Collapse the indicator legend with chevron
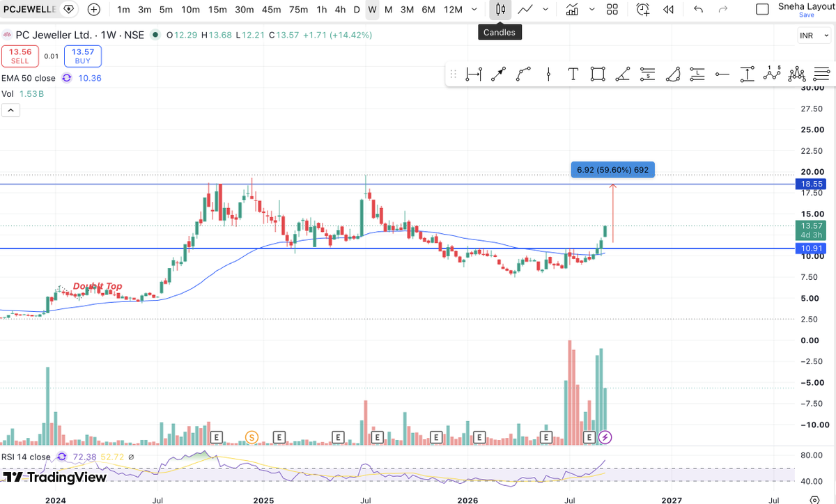Image resolution: width=836 pixels, height=504 pixels. point(11,110)
